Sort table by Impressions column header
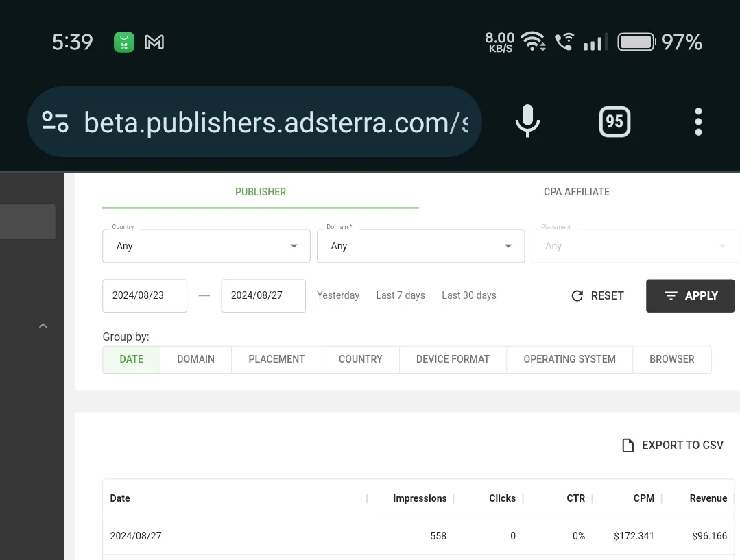Screen dimensions: 740x560 (420, 498)
